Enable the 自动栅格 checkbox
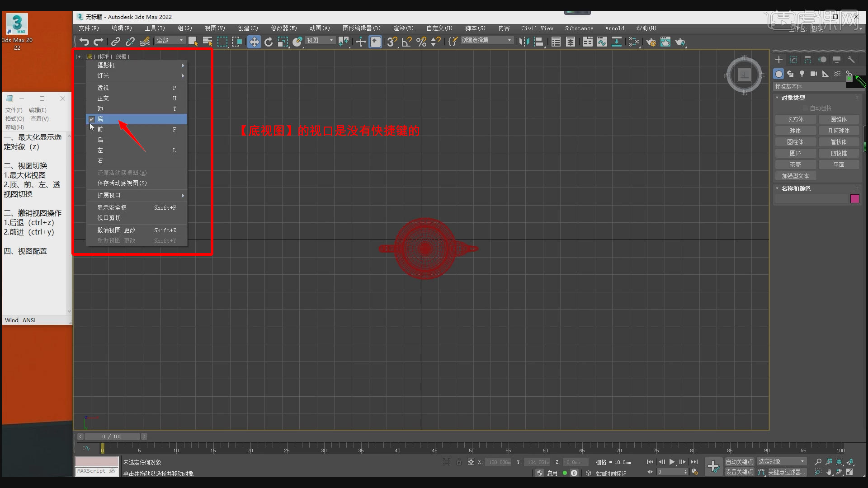This screenshot has width=868, height=488. (x=806, y=108)
